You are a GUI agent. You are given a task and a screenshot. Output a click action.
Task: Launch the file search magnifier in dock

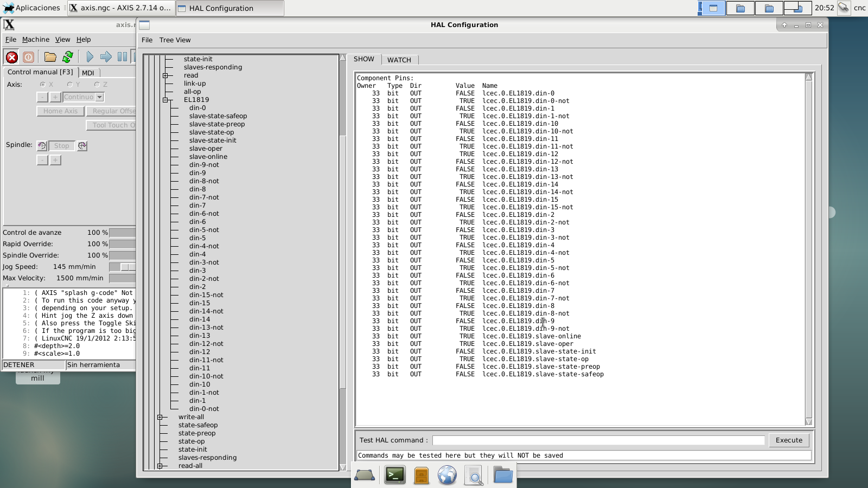tap(474, 476)
